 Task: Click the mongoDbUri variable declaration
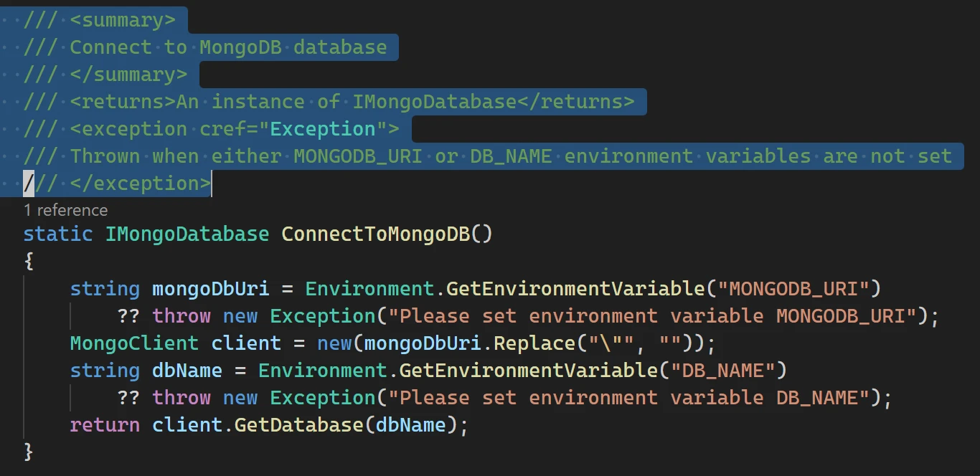(x=210, y=289)
